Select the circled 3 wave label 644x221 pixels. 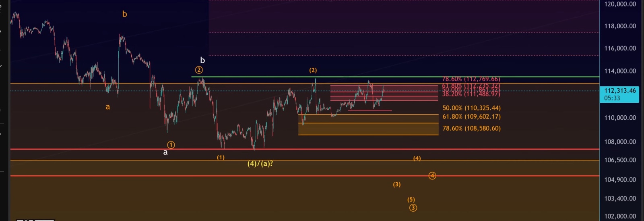click(x=413, y=208)
